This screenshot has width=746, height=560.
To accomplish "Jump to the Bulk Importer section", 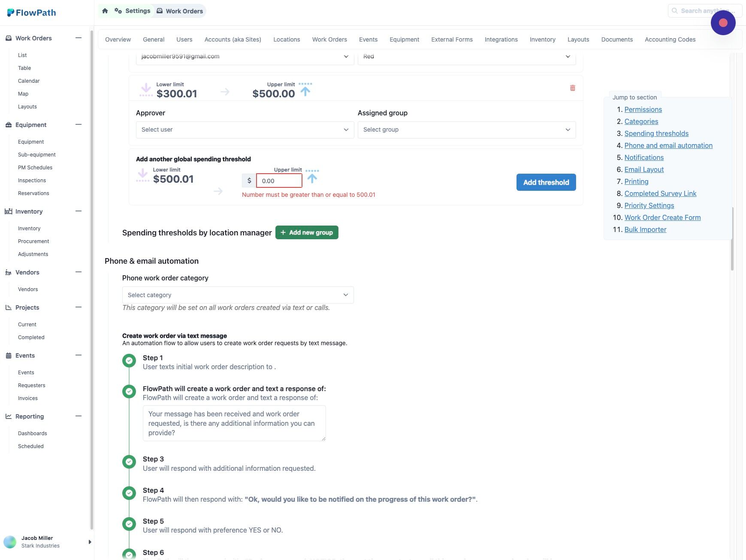I will (x=645, y=229).
